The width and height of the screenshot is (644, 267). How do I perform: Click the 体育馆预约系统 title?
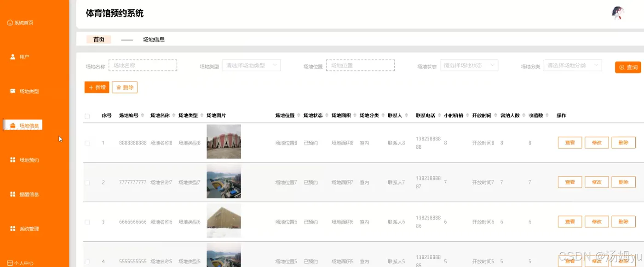115,13
